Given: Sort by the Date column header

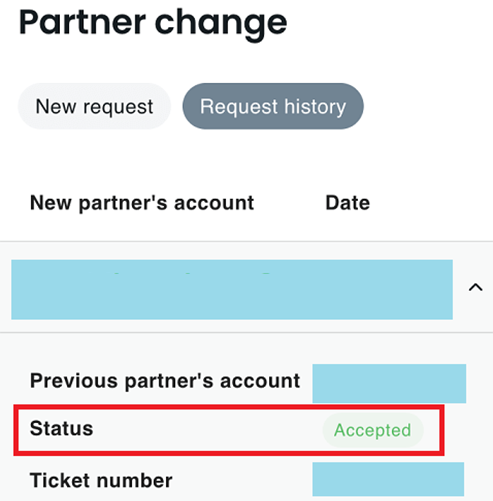Looking at the screenshot, I should 348,203.
